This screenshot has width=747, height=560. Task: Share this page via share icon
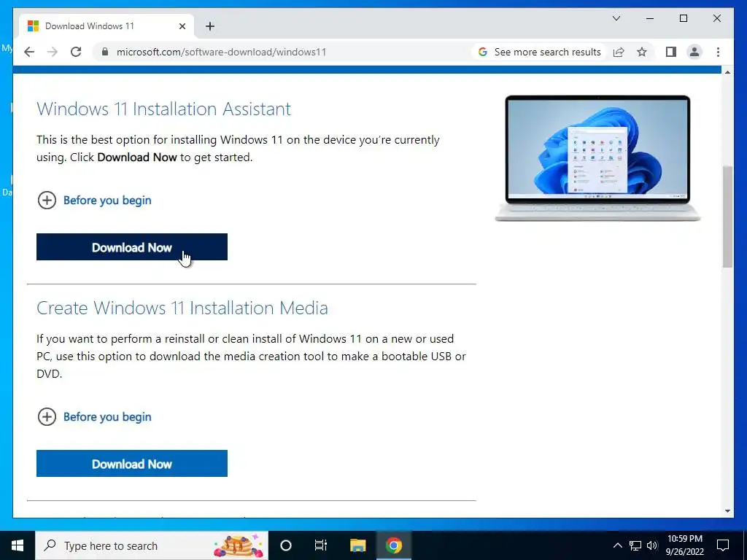619,52
